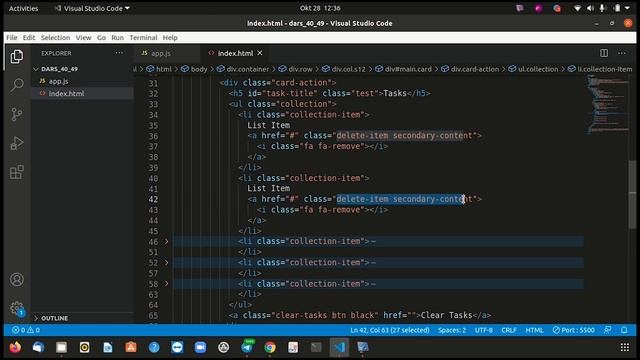Click the div.container breadcrumb segment

(x=243, y=69)
